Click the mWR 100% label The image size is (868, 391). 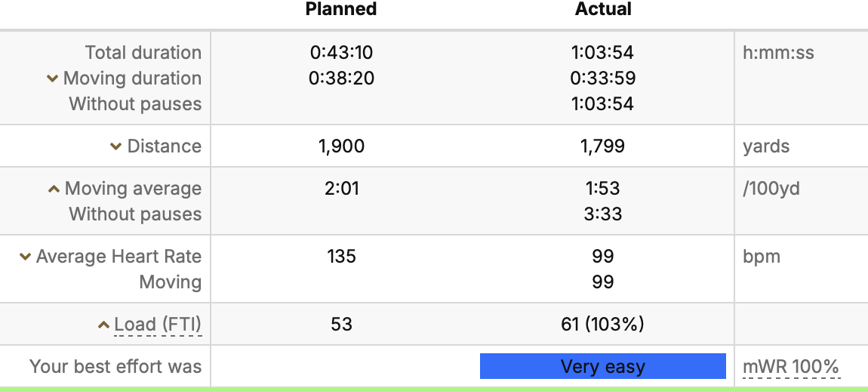pyautogui.click(x=791, y=367)
